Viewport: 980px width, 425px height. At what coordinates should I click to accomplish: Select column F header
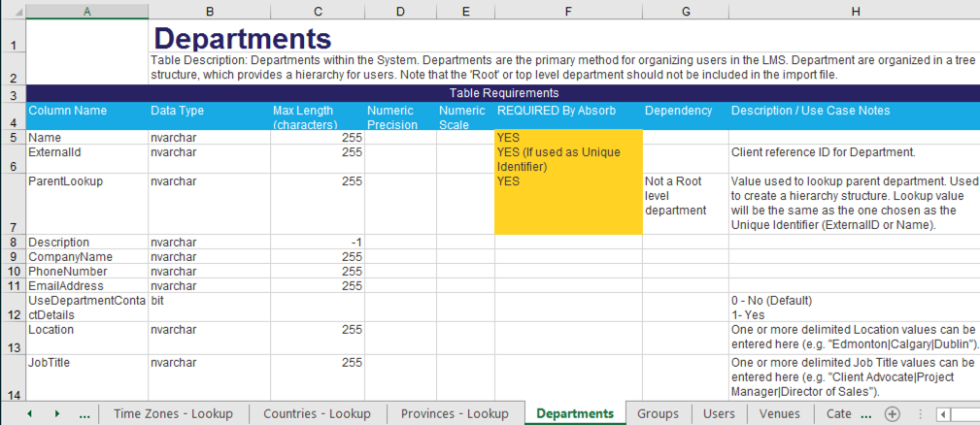point(568,12)
